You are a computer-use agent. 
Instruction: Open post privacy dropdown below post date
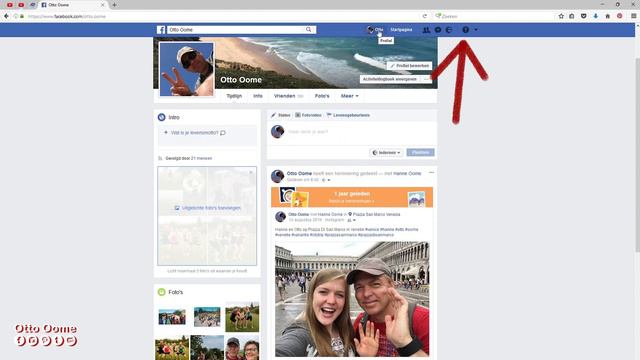tap(326, 180)
